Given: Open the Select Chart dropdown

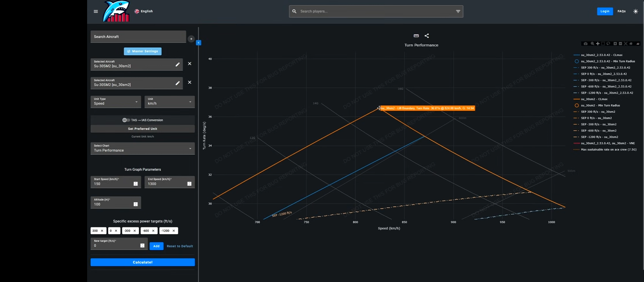Looking at the screenshot, I should pos(143,149).
